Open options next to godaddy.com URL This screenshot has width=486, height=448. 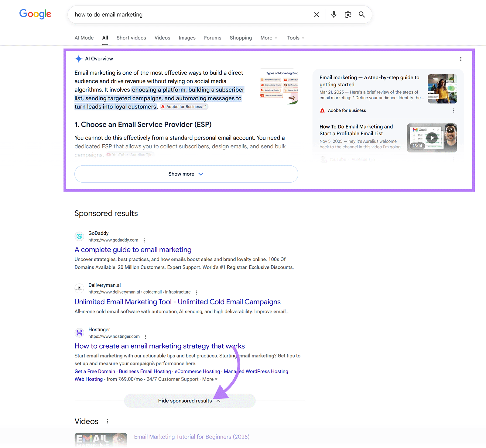pyautogui.click(x=144, y=240)
